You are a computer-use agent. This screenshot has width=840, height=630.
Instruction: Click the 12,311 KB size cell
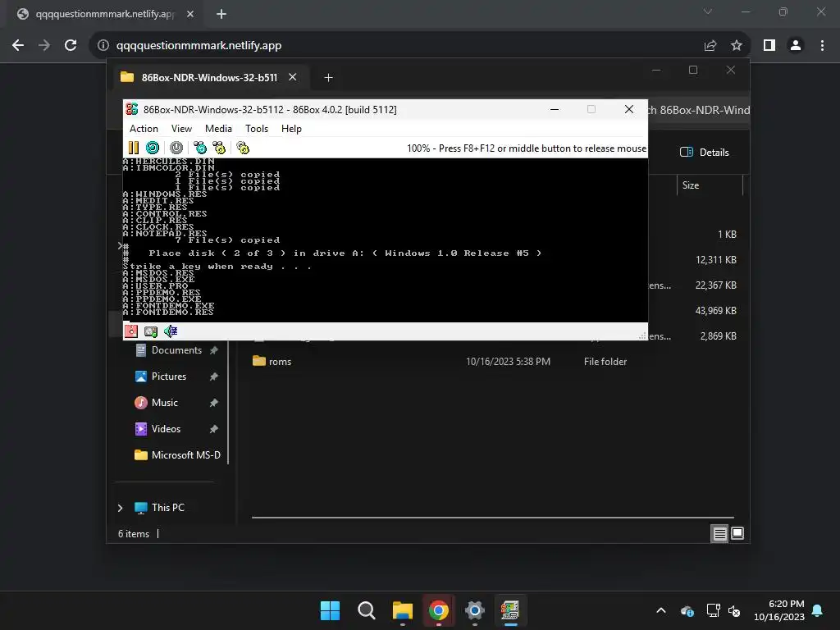(x=715, y=260)
